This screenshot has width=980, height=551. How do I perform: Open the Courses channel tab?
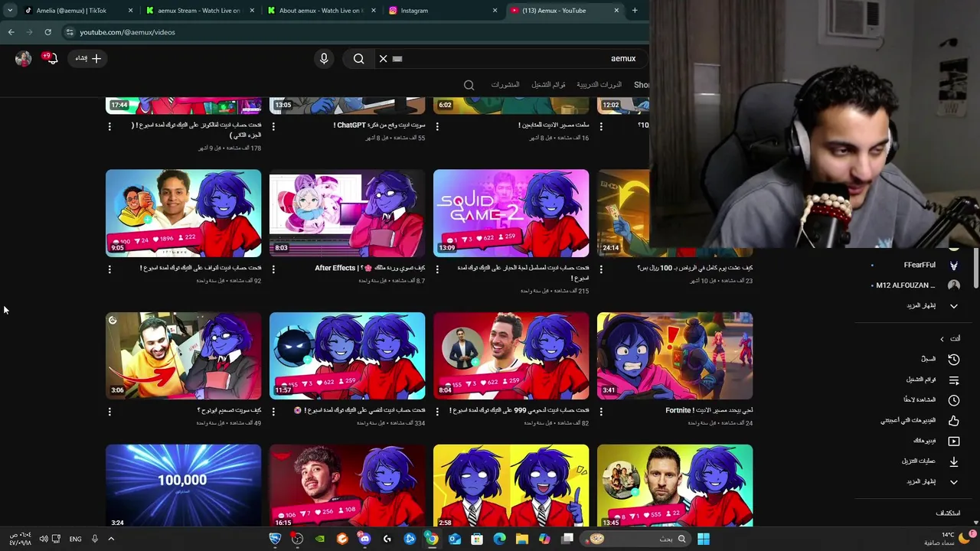click(599, 85)
